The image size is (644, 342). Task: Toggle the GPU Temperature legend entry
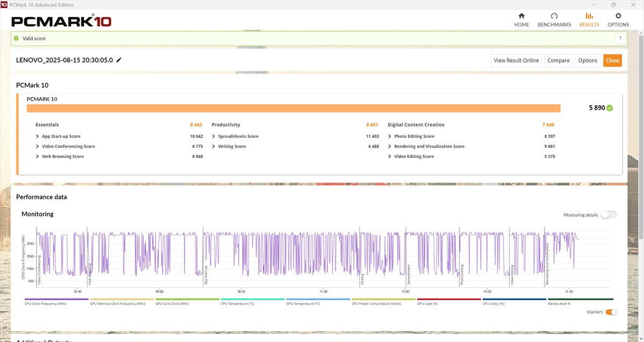coord(318,302)
